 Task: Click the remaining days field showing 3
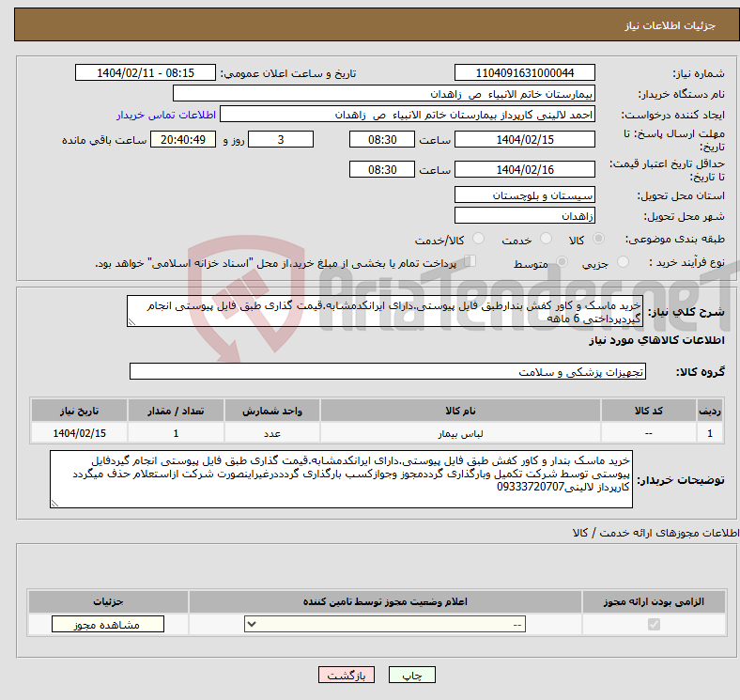(281, 140)
